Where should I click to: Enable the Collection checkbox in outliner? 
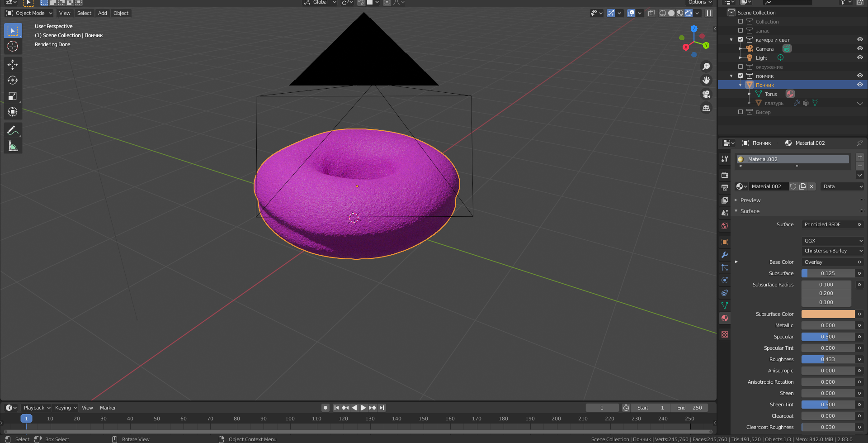[x=741, y=22]
